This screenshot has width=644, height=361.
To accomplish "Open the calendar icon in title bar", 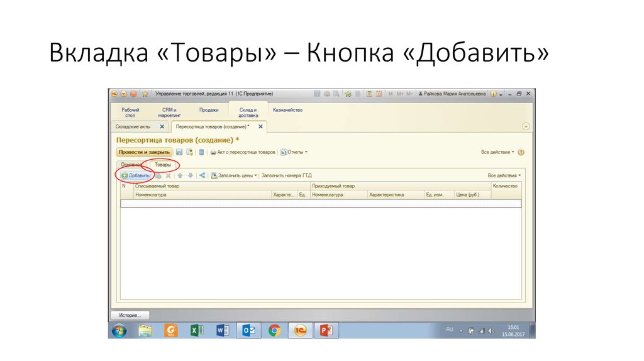I will (379, 94).
